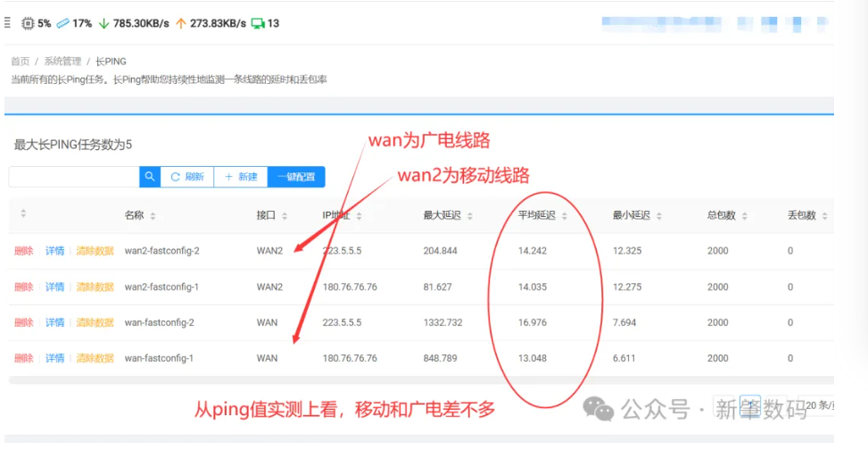Click minimum delay value 12.275
This screenshot has width=868, height=450.
[627, 287]
